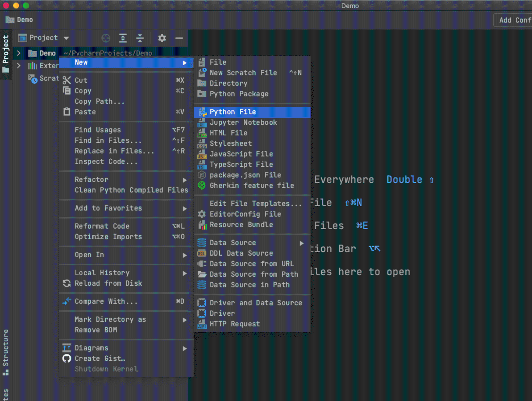This screenshot has width=532, height=401.
Task: Choose Copy from the context menu
Action: click(x=126, y=91)
